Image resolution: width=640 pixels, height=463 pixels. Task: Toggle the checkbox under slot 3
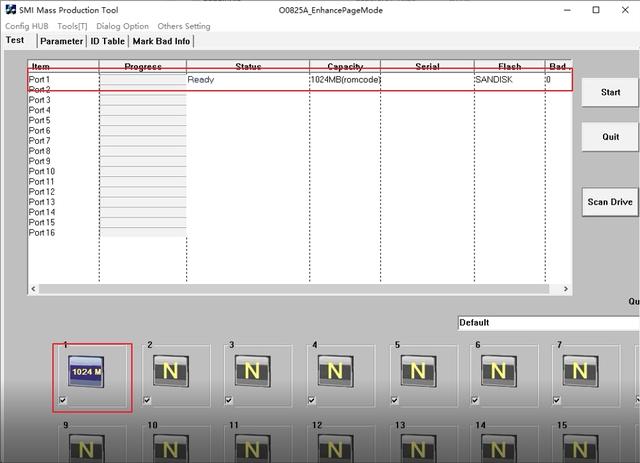(x=229, y=400)
